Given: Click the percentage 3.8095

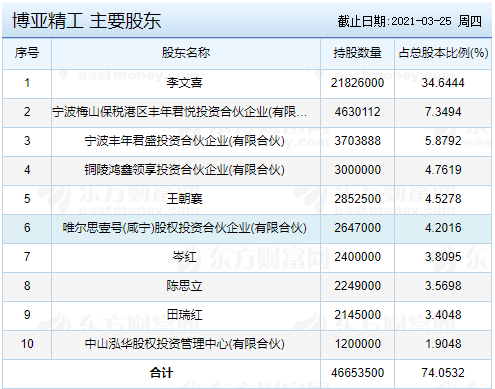Looking at the screenshot, I should pyautogui.click(x=443, y=257).
